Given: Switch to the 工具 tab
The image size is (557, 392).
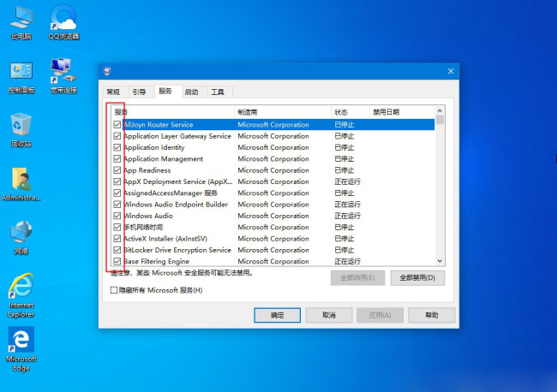Looking at the screenshot, I should (x=218, y=92).
